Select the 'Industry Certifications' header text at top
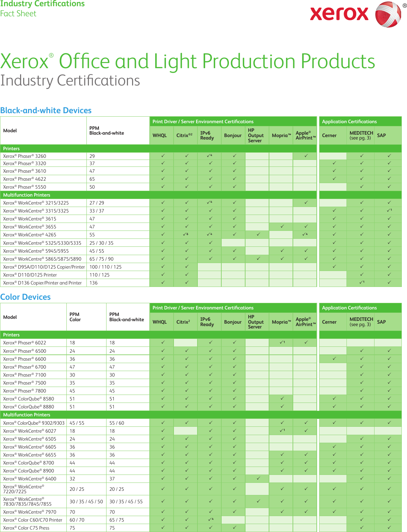 pos(43,4)
